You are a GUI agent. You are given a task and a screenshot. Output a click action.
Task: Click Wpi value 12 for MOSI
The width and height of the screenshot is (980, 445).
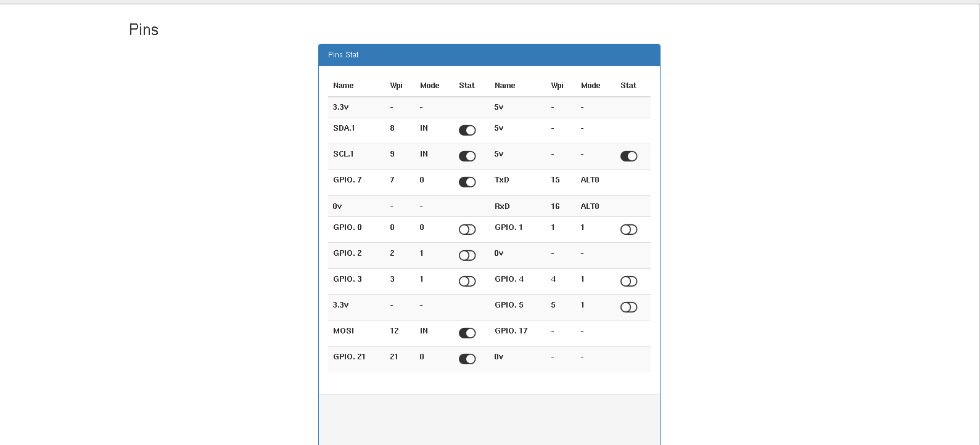(394, 331)
